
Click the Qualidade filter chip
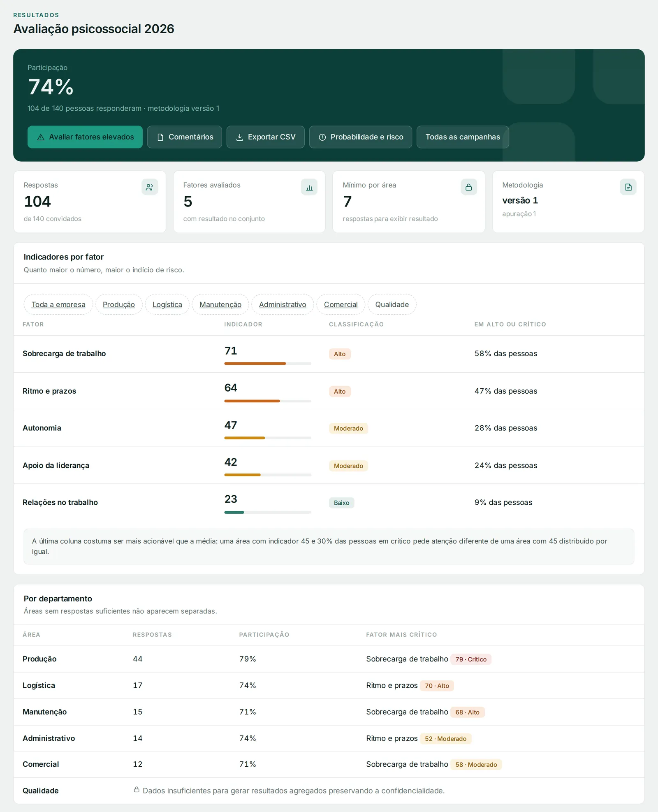coord(392,304)
